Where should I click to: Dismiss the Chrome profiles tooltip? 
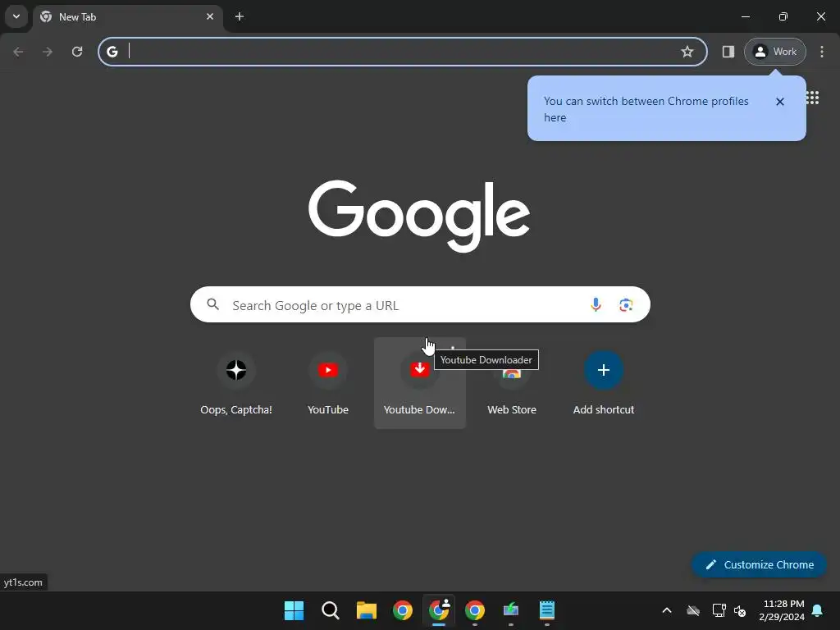pos(780,102)
